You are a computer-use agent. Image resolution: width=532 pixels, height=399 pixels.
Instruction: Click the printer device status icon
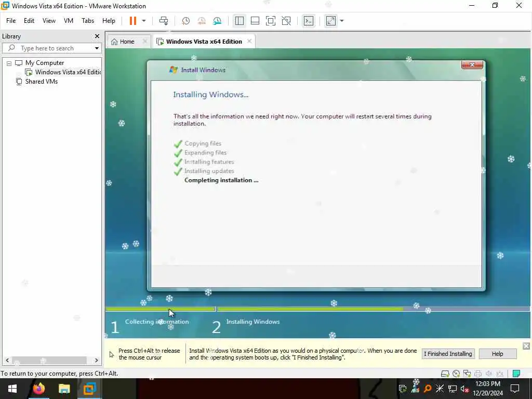coord(478,374)
